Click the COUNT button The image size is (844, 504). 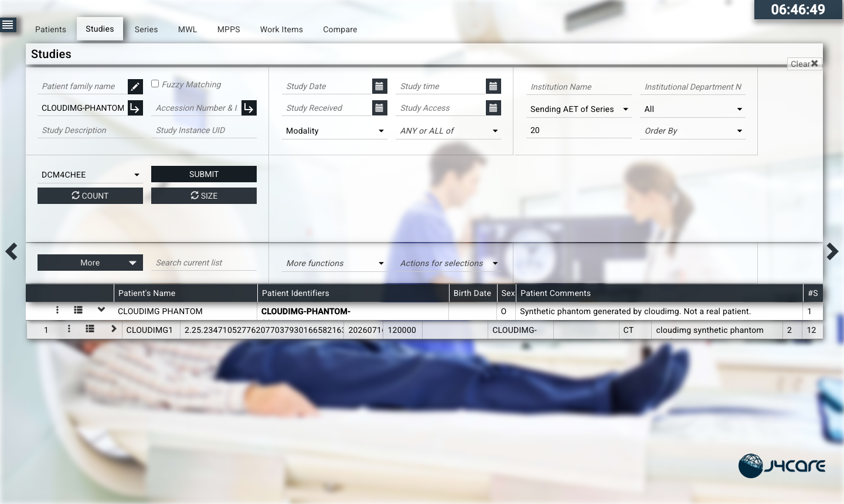(90, 196)
